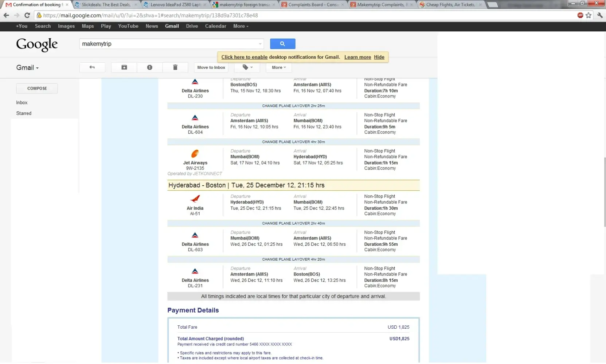Switch to the Slickdeals tab
This screenshot has width=606, height=364.
point(106,5)
